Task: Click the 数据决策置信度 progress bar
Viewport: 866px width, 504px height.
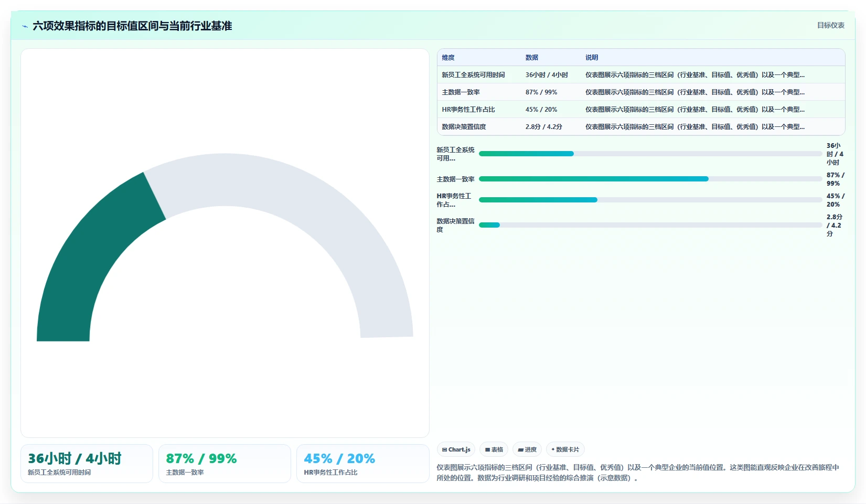Action: pyautogui.click(x=650, y=225)
